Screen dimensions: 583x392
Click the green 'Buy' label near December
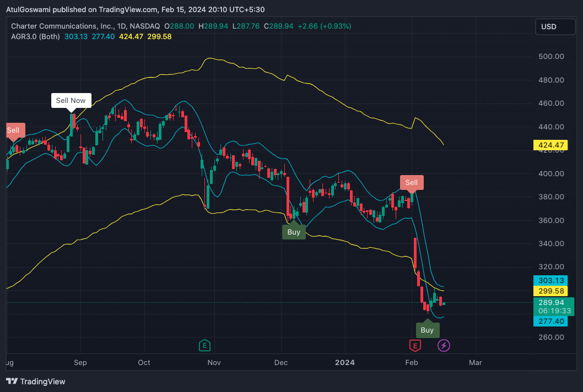[294, 232]
